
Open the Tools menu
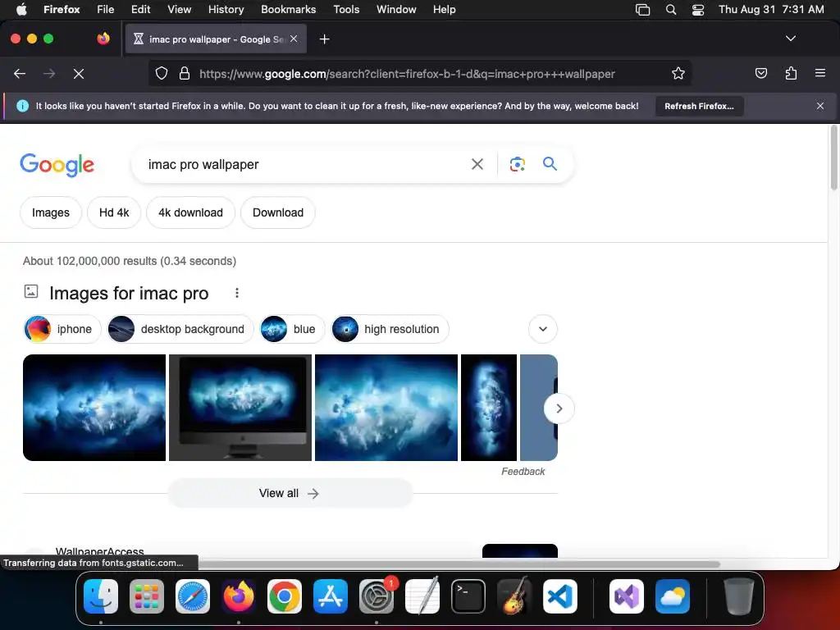[346, 9]
